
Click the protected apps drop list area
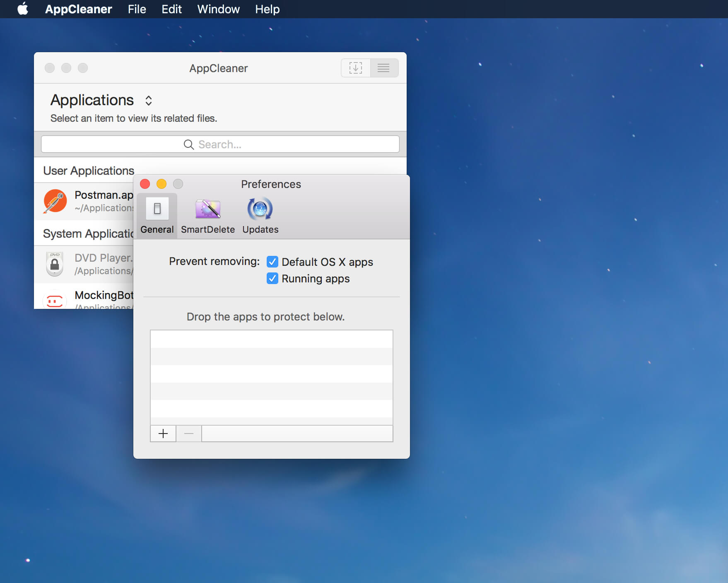272,378
